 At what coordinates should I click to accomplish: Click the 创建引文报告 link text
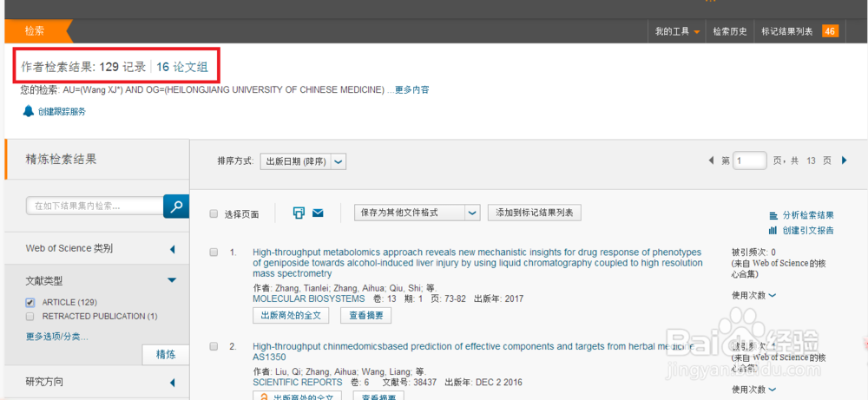tap(808, 230)
